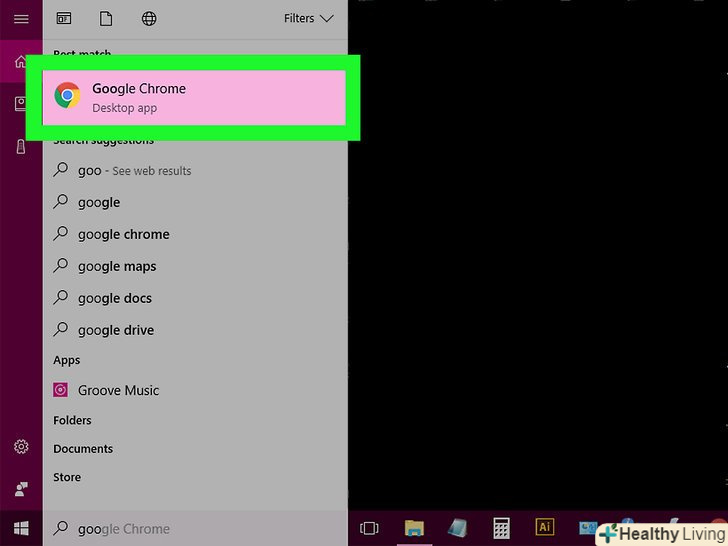Click the Feedback person icon in sidebar

21,488
